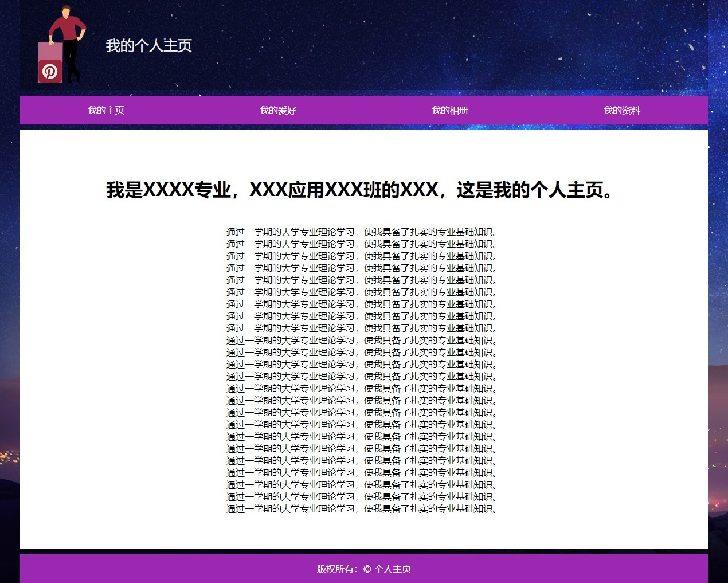Click the Pinterest logo on the shopping bag
The width and height of the screenshot is (728, 583).
click(50, 72)
